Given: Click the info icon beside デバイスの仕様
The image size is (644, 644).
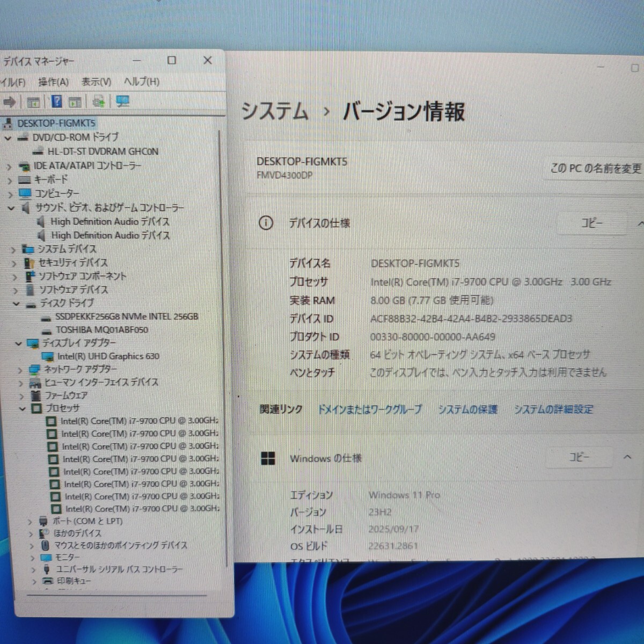Looking at the screenshot, I should click(x=266, y=223).
